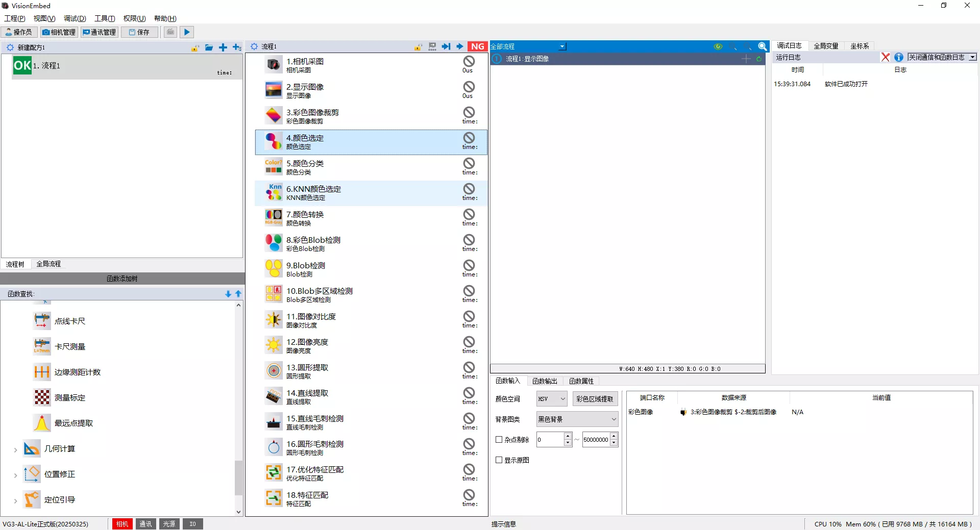Switch to the 函数输出 tab

point(545,381)
